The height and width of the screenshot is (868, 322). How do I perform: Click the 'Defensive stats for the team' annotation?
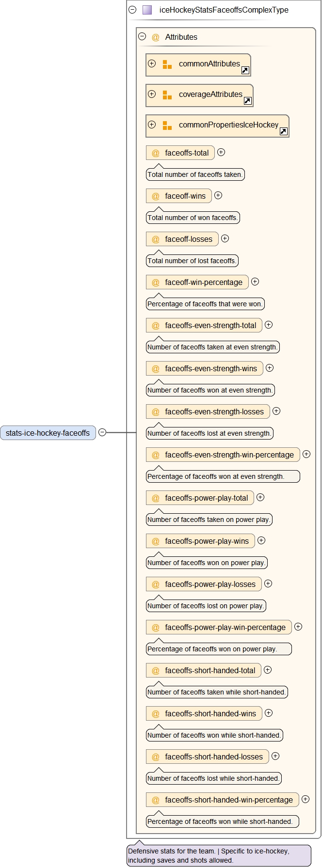pyautogui.click(x=218, y=855)
